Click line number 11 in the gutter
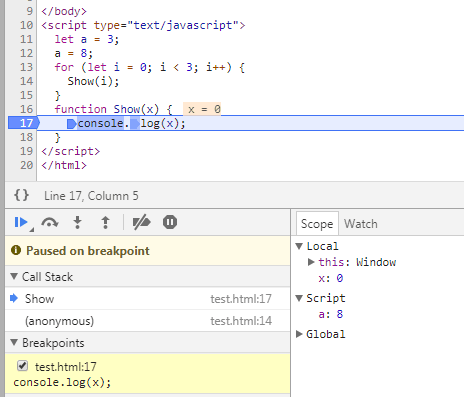The width and height of the screenshot is (464, 397). 26,39
